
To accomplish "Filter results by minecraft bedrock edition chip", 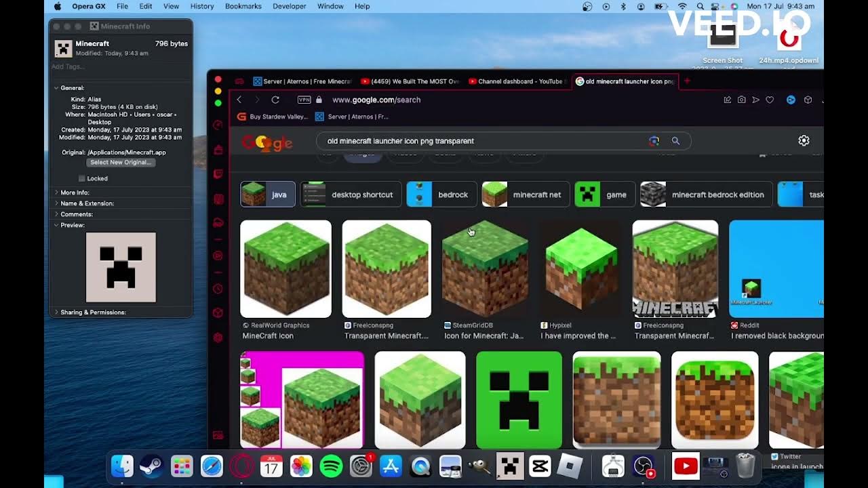I will tap(706, 195).
